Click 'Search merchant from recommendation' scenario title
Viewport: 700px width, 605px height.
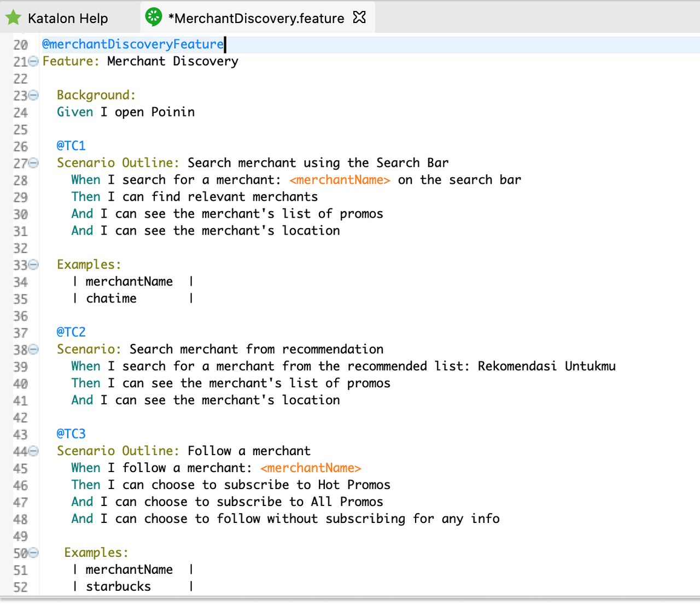click(256, 350)
